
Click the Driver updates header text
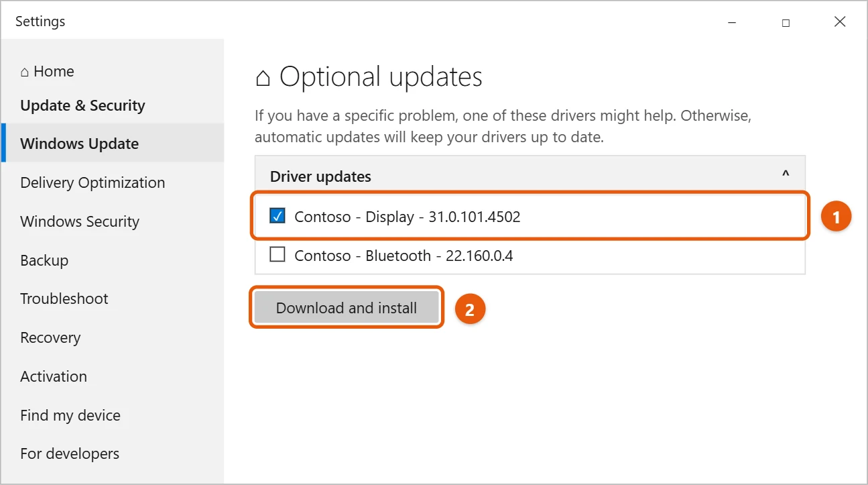[x=320, y=176]
